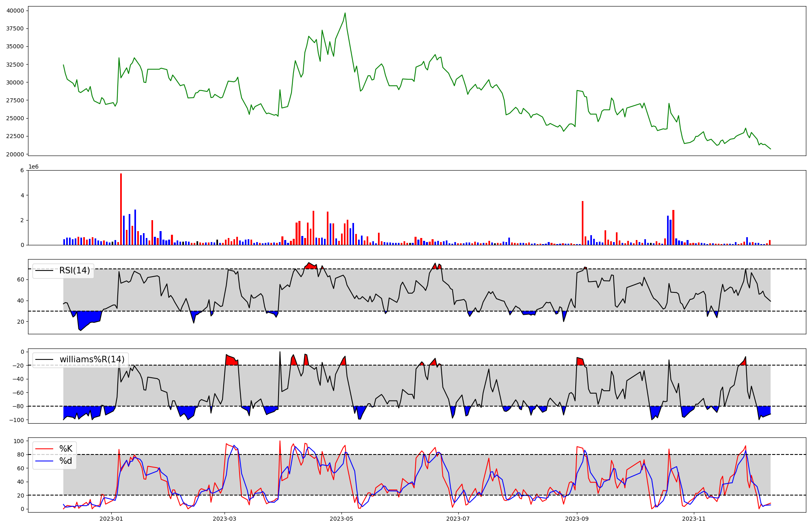Click the green price line's highest peak
Image resolution: width=812 pixels, height=528 pixels.
pyautogui.click(x=345, y=13)
